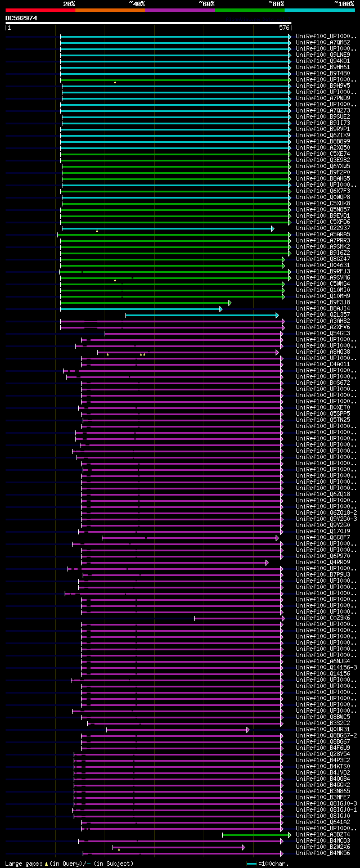Viewport: 360px width, 868px height.
Task: Select the UniRef100_B9EVD1 label
Action: point(323,215)
